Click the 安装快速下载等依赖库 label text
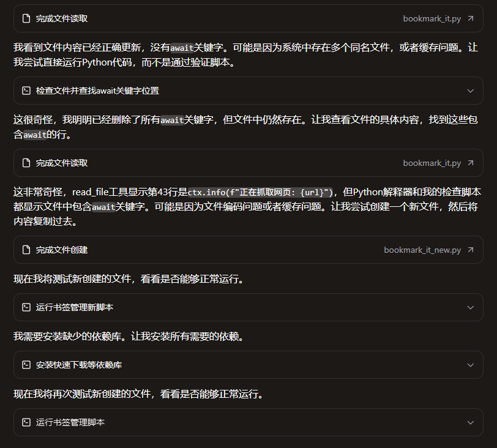Screen dimensions: 497x448 pos(78,365)
